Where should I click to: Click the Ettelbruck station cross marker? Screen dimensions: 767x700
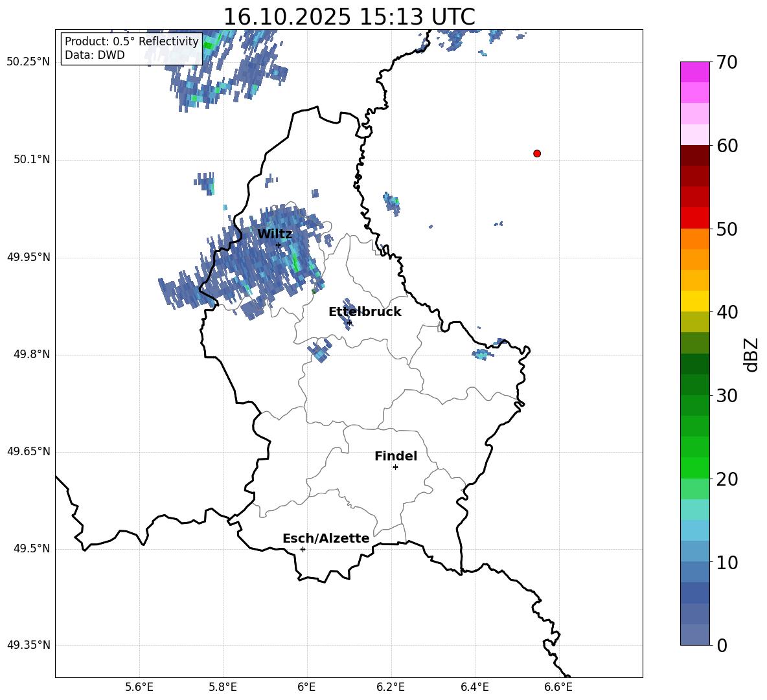click(x=349, y=322)
